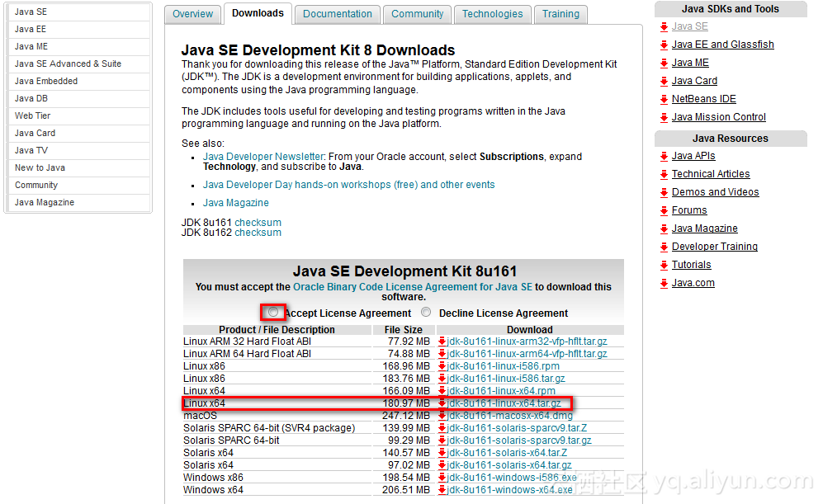This screenshot has height=504, width=823.
Task: Click download icon for linux-x64.rpm
Action: [442, 391]
